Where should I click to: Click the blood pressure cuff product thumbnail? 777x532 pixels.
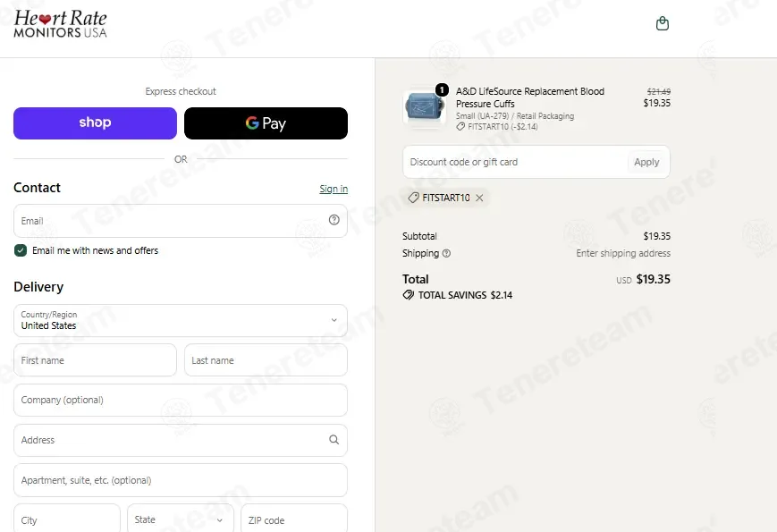point(424,107)
